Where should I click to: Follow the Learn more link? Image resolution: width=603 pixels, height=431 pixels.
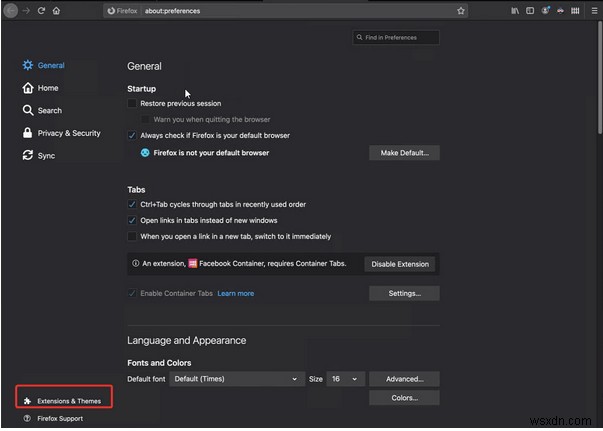pos(236,293)
